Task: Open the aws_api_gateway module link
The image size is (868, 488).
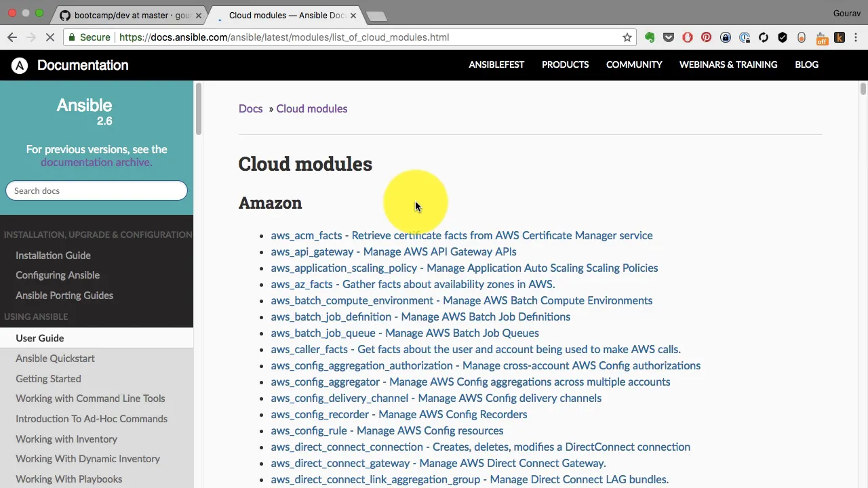Action: tap(393, 251)
